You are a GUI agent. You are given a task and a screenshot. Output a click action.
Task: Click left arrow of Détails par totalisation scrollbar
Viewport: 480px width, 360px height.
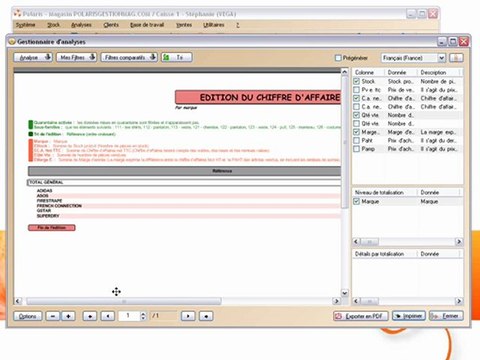click(x=356, y=301)
